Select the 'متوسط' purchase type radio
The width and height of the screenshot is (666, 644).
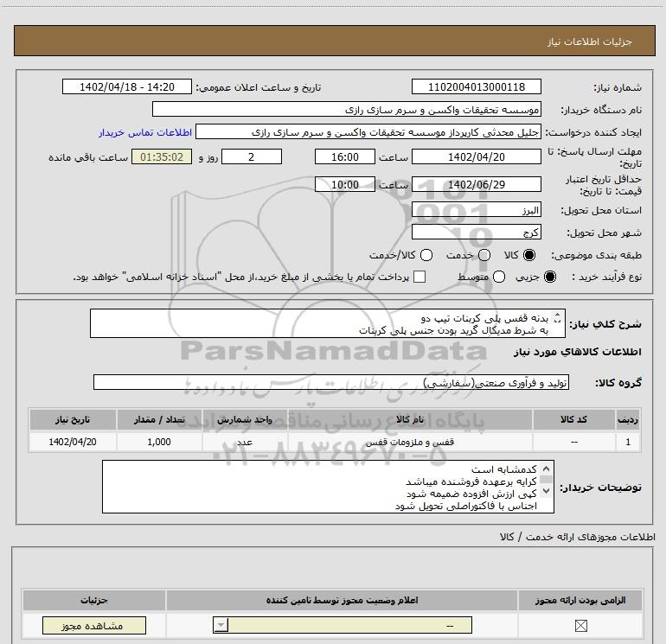(x=499, y=277)
